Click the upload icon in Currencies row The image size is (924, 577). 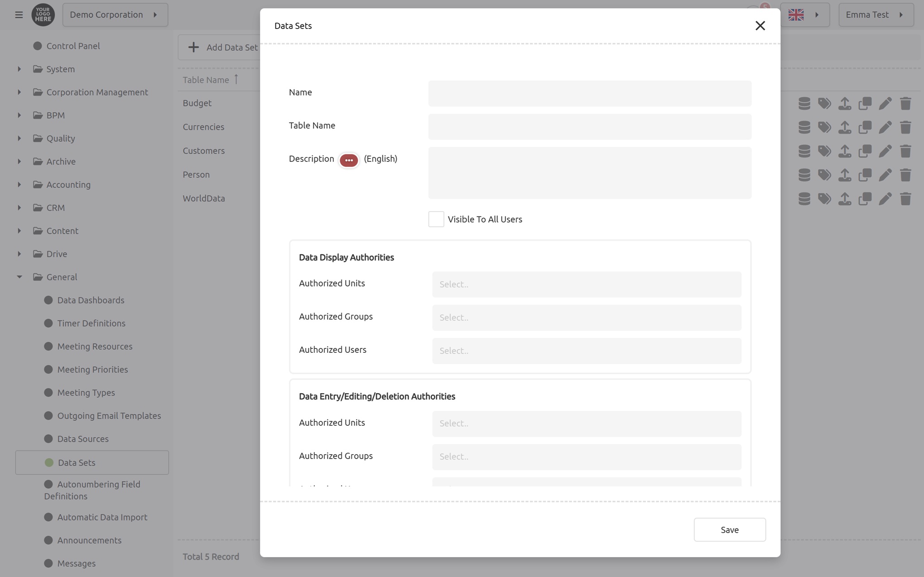coord(845,127)
